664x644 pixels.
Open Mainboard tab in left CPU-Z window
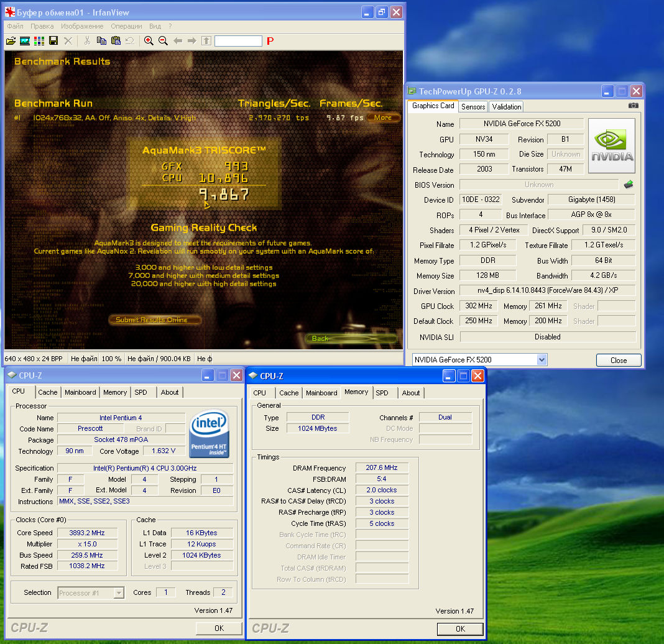[80, 392]
